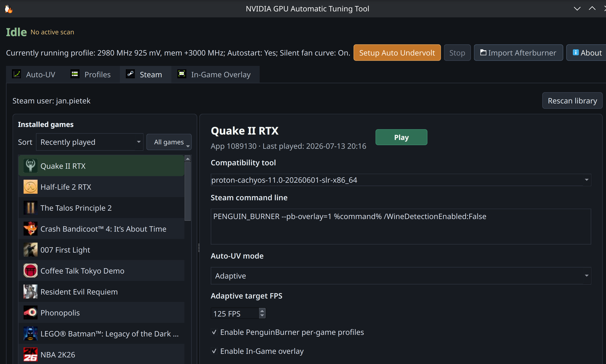Click inside the Steam command line text box

click(x=401, y=226)
